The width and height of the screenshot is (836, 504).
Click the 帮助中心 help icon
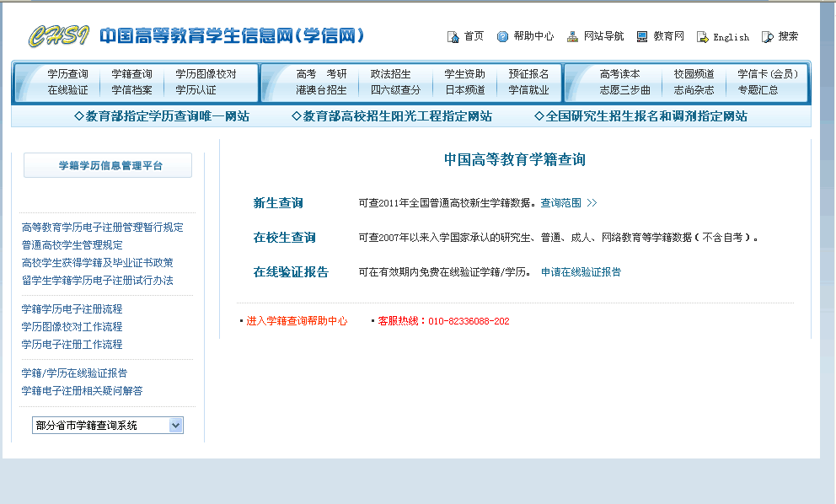502,37
